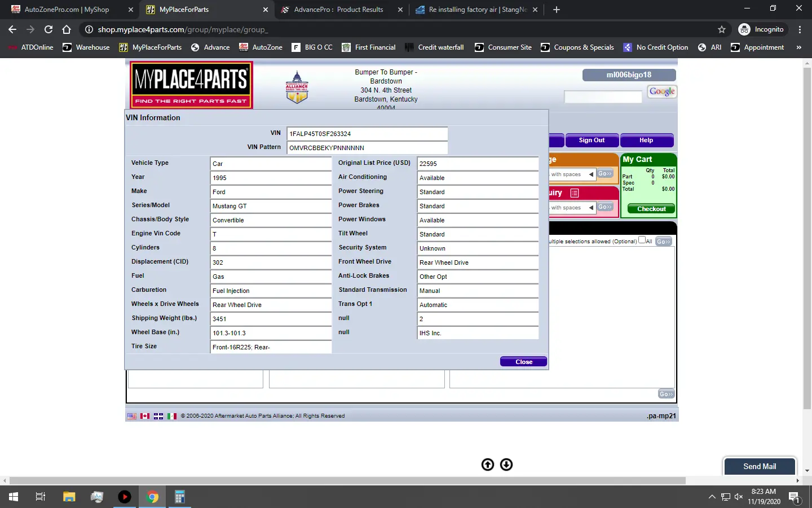Screen dimensions: 812x508
Task: Click the Google search text box
Action: [603, 97]
